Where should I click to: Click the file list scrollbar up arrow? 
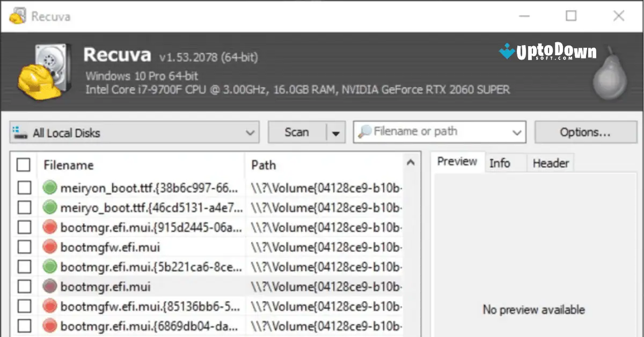(x=411, y=162)
